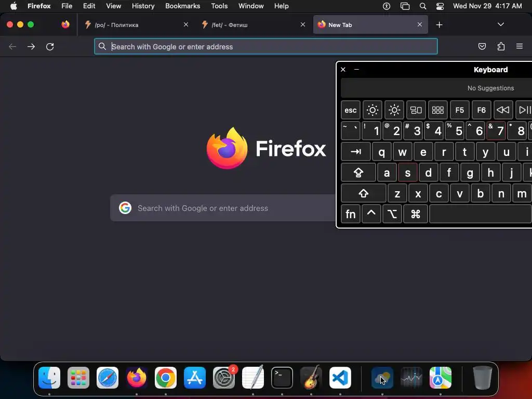Click the Launchpad key on virtual keyboard
This screenshot has height=399, width=532.
437,110
